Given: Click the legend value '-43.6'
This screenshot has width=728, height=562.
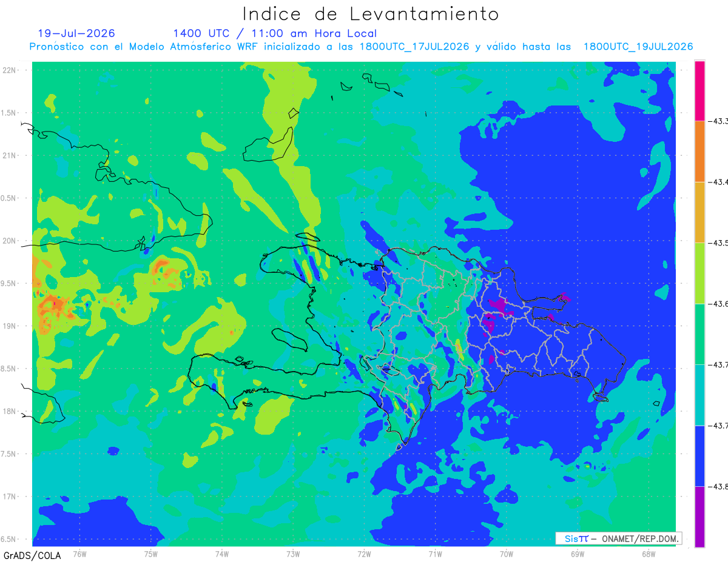Looking at the screenshot, I should point(719,304).
